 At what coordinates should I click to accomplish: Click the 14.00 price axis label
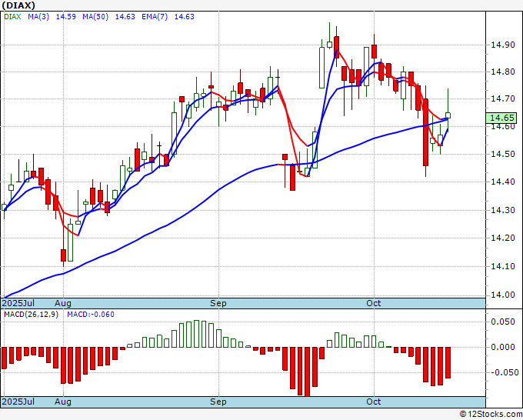click(502, 295)
